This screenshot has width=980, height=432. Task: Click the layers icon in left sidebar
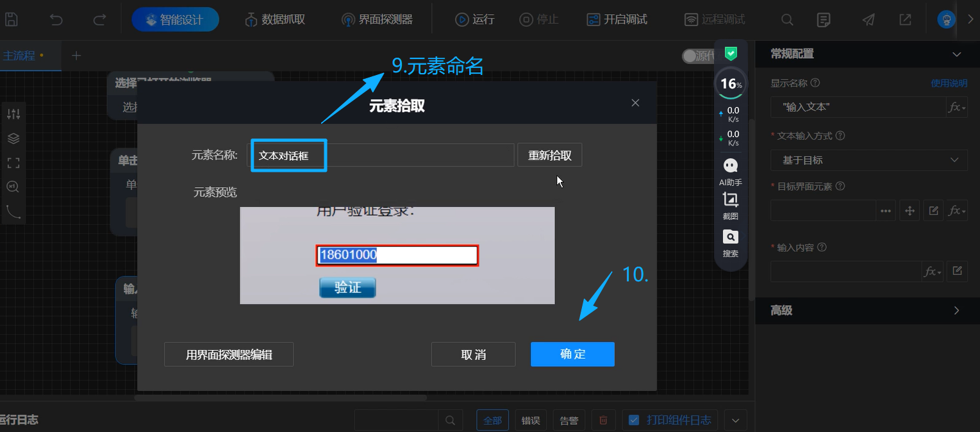13,138
